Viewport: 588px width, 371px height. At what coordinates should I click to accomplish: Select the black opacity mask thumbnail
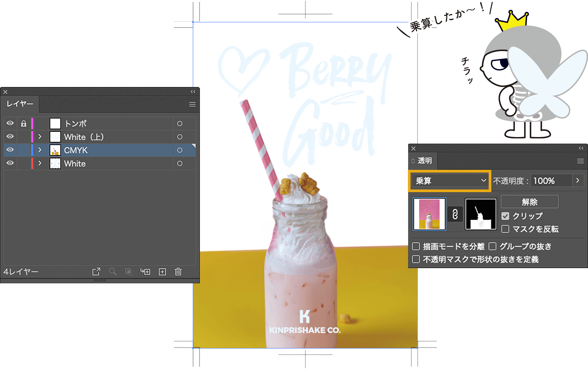click(x=481, y=214)
